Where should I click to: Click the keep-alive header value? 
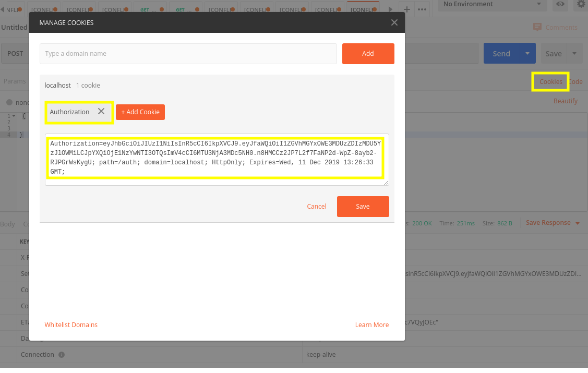pos(321,355)
